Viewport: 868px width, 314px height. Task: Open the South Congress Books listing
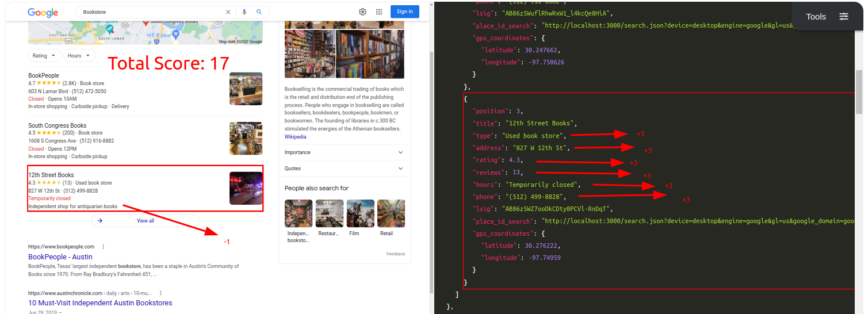(x=58, y=125)
